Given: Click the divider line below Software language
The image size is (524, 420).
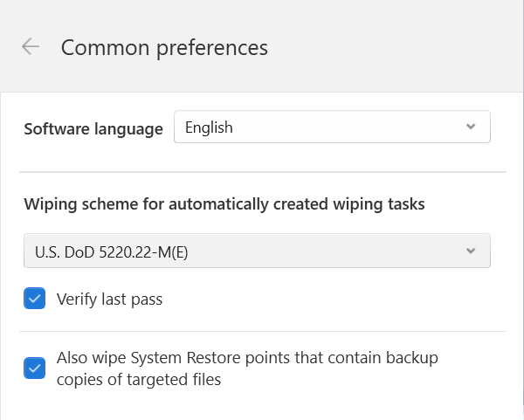Looking at the screenshot, I should click(263, 172).
